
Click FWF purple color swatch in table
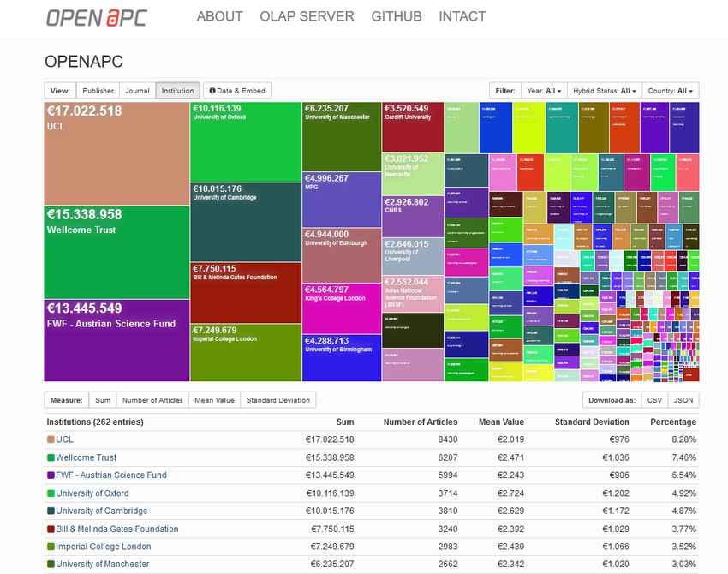point(51,475)
